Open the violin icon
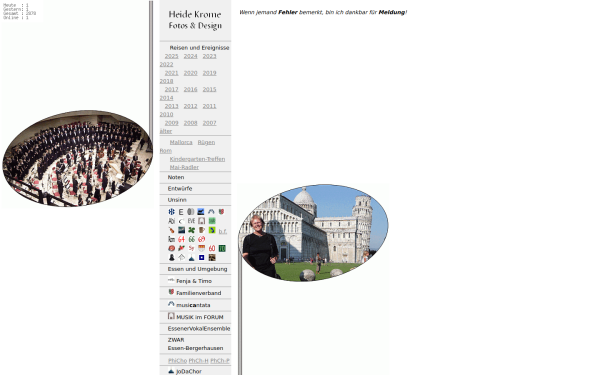600x375 pixels. click(x=171, y=230)
